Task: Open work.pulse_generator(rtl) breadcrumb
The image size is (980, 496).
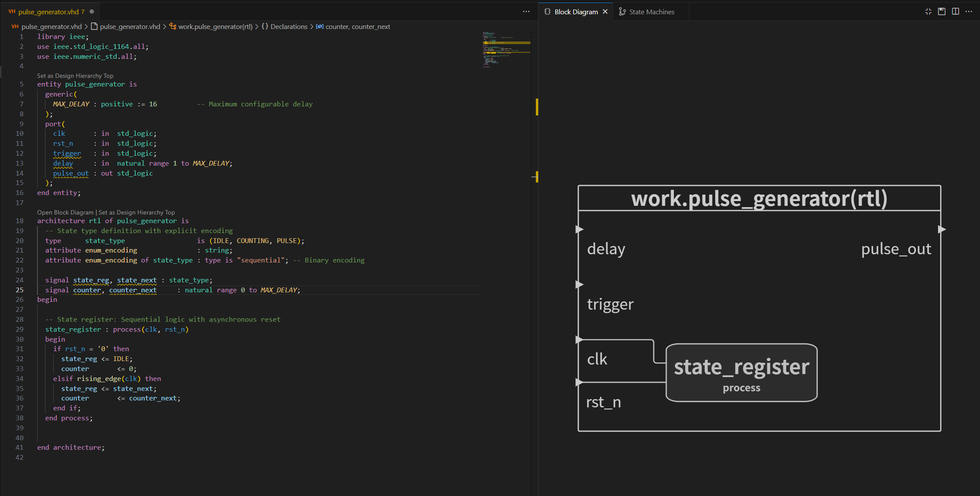Action: pyautogui.click(x=215, y=26)
